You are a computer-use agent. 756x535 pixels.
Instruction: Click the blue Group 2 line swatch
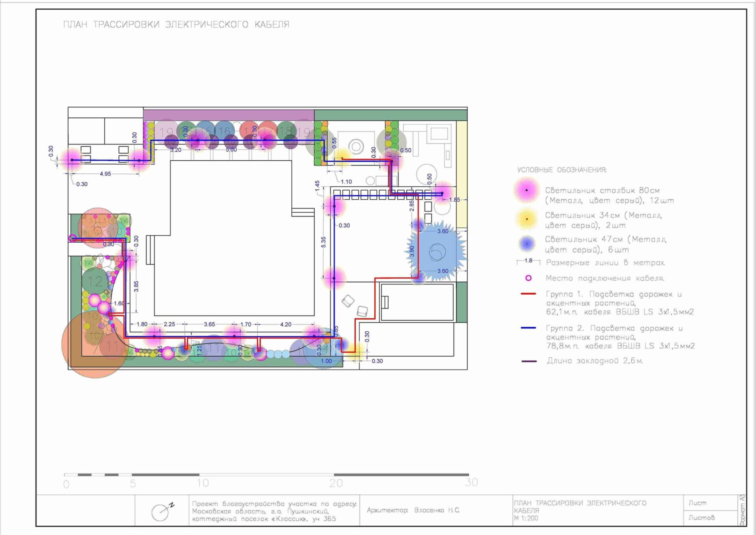[528, 328]
